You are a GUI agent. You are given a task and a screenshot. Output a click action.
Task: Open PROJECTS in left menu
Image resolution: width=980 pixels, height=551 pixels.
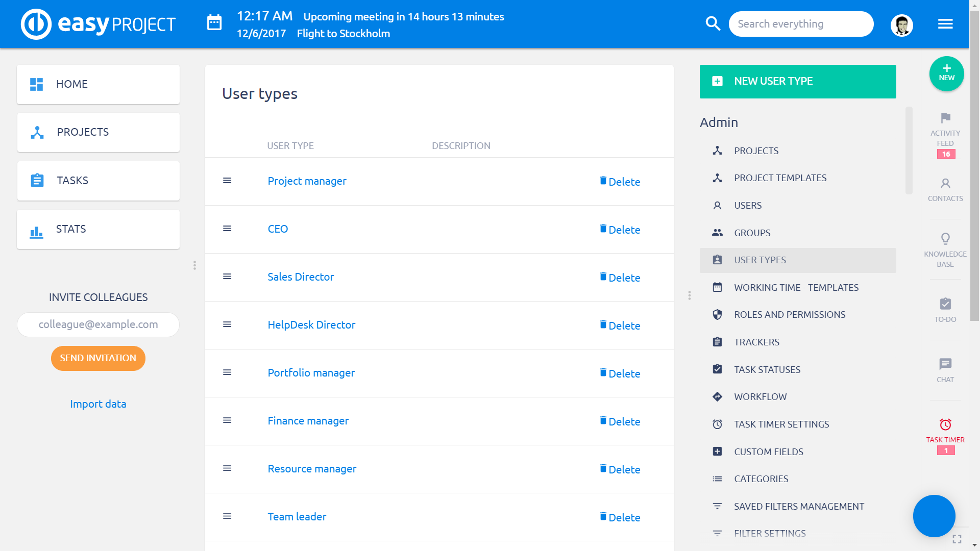click(x=98, y=132)
